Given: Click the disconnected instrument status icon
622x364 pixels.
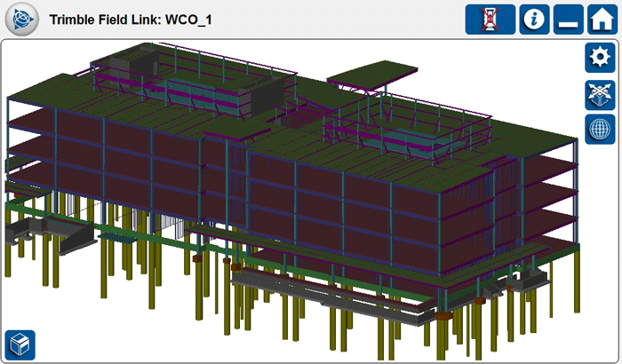Looking at the screenshot, I should 490,20.
